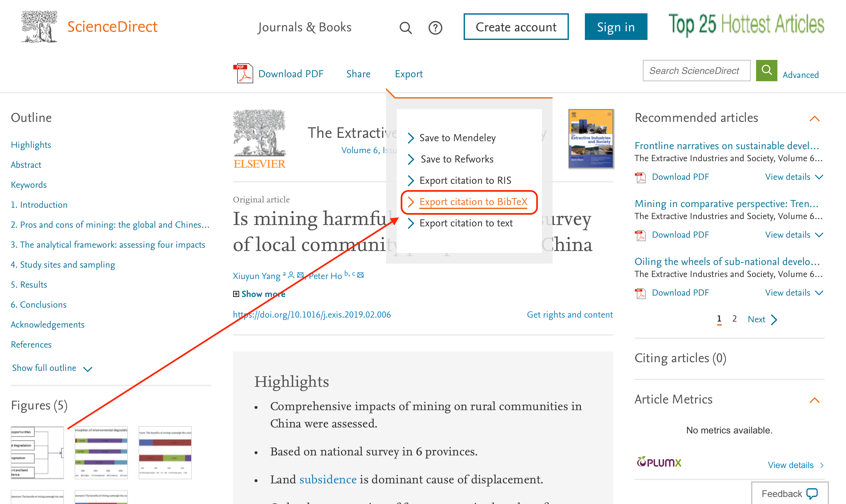Viewport: 846px width, 504px height.
Task: Open the third figure thumbnail bar chart
Action: (165, 452)
